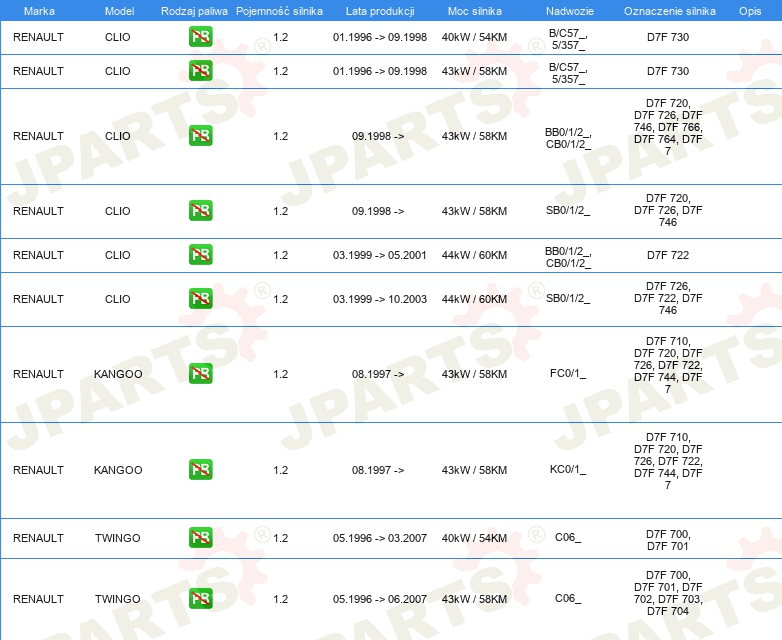
Task: Click the fuel icon for Kangoo KC0/1_ row
Action: (x=200, y=470)
